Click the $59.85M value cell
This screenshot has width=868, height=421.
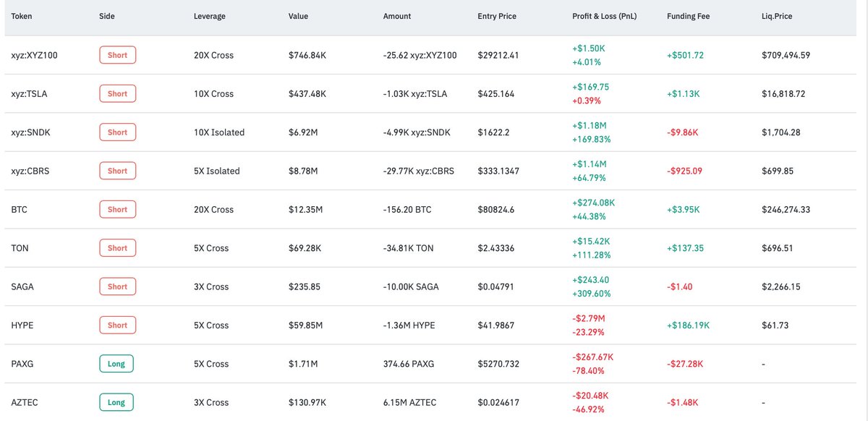(x=306, y=325)
